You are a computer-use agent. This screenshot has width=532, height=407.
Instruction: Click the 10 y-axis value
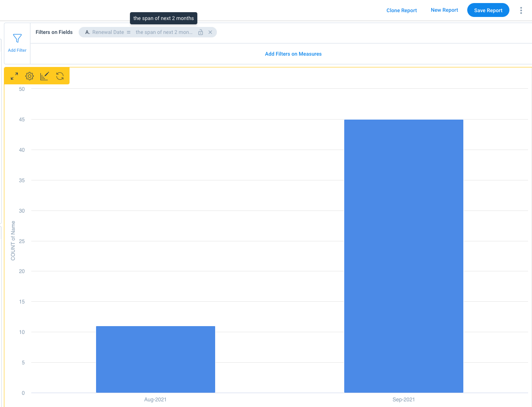click(x=22, y=332)
